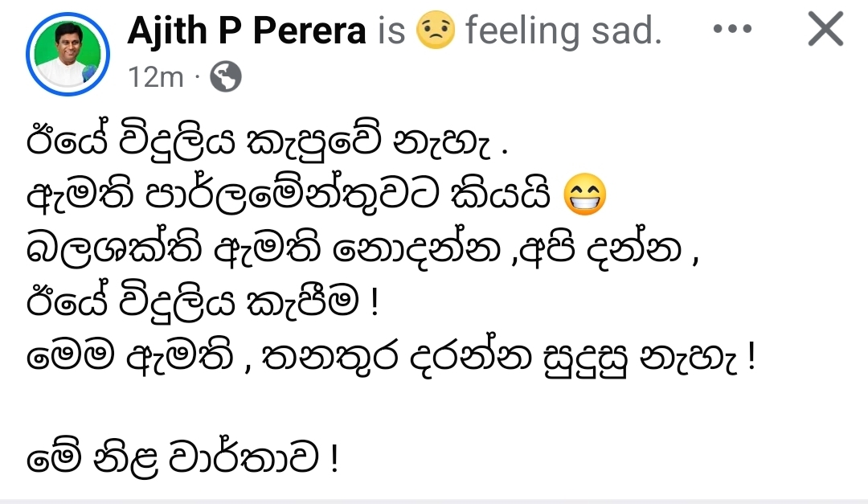Close the post with the X icon
This screenshot has height=504, width=868.
click(x=825, y=31)
